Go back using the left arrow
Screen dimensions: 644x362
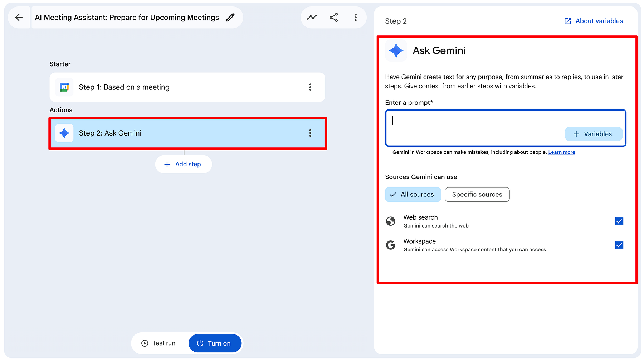click(x=19, y=18)
